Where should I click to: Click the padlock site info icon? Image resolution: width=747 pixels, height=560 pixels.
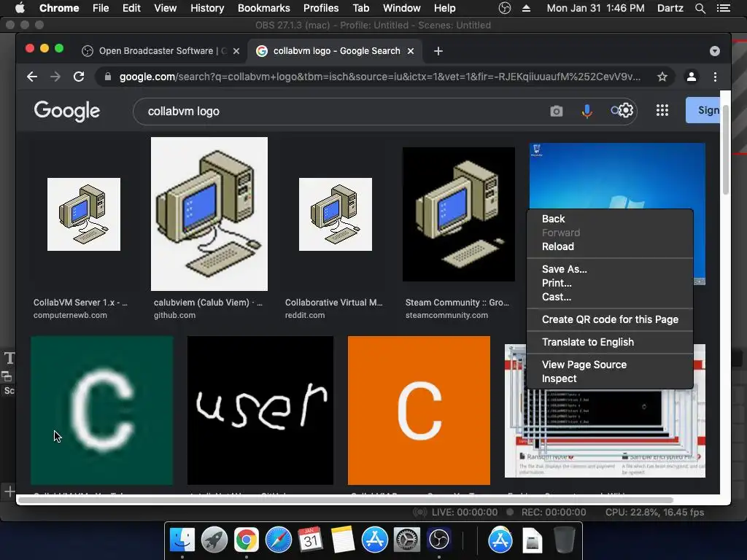click(108, 77)
